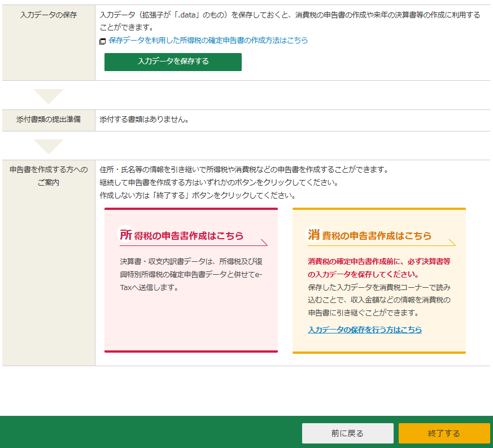Select the 申告書を作成する方へのご案内 row header
Image resolution: width=493 pixels, height=448 pixels.
point(49,176)
